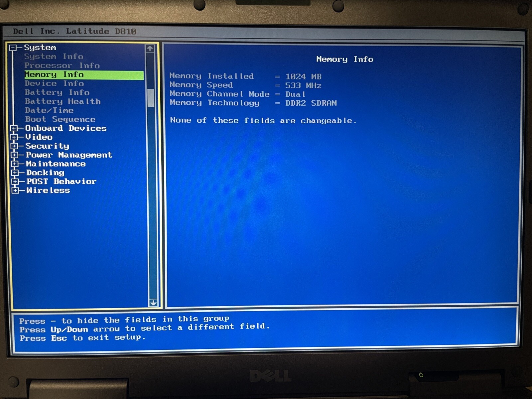
Task: Expand the Video group
Action: [x=14, y=137]
